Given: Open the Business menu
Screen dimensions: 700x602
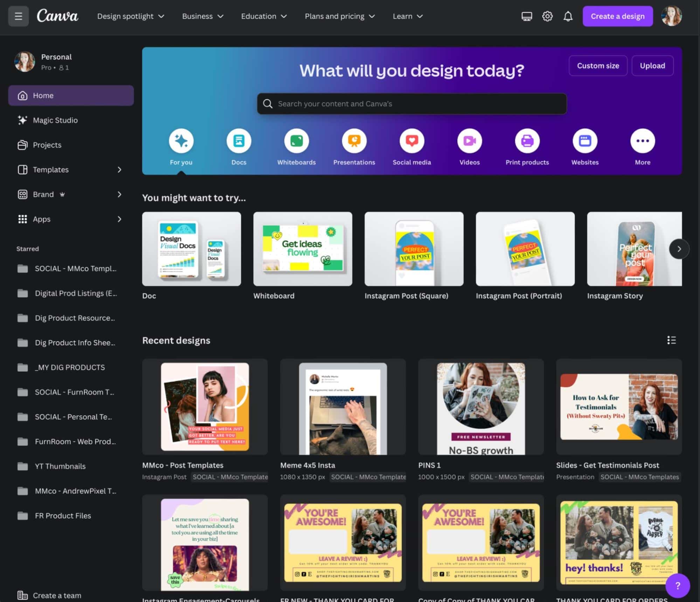Looking at the screenshot, I should [x=202, y=16].
